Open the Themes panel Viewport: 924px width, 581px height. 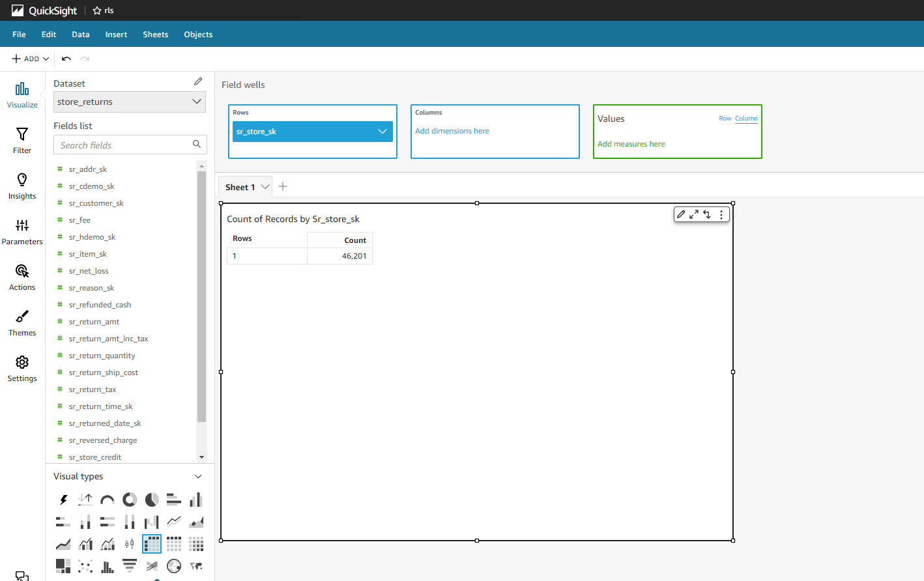(x=22, y=323)
